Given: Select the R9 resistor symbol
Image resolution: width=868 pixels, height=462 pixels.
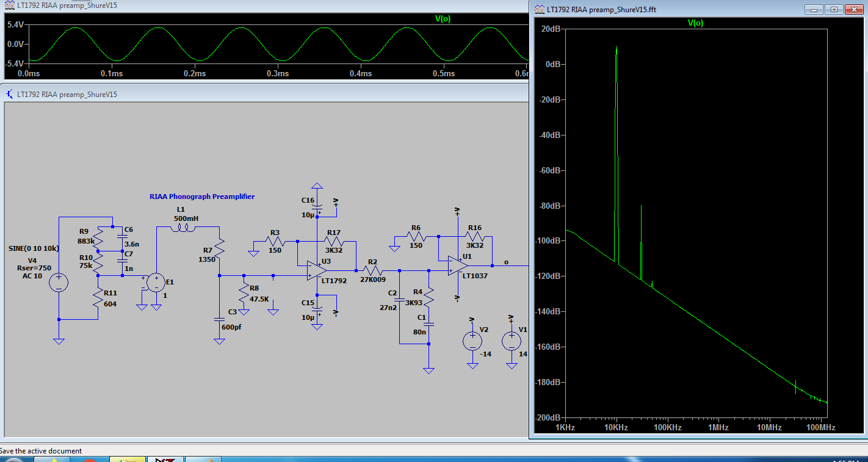Looking at the screenshot, I should [x=98, y=239].
